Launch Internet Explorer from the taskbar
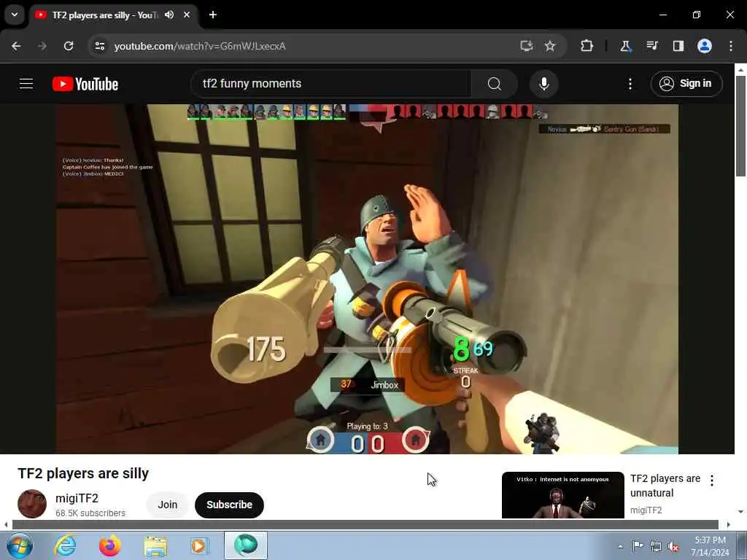The image size is (747, 560). point(65,545)
